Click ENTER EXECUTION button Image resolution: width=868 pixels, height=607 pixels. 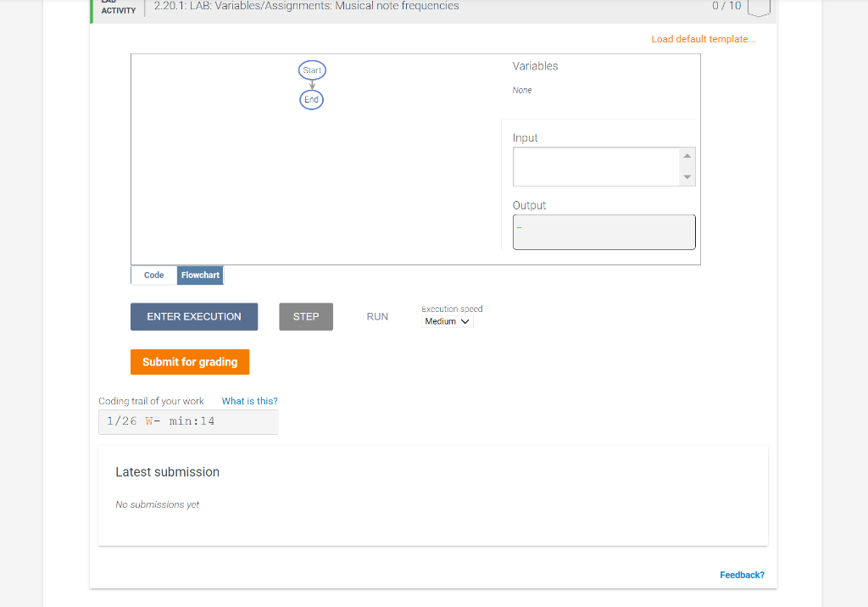coord(194,317)
